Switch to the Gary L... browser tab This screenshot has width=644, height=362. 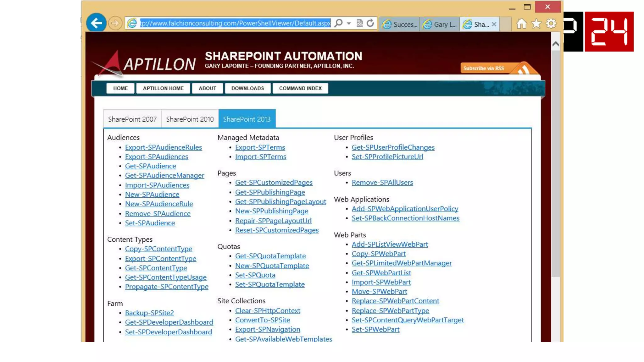[x=440, y=24]
